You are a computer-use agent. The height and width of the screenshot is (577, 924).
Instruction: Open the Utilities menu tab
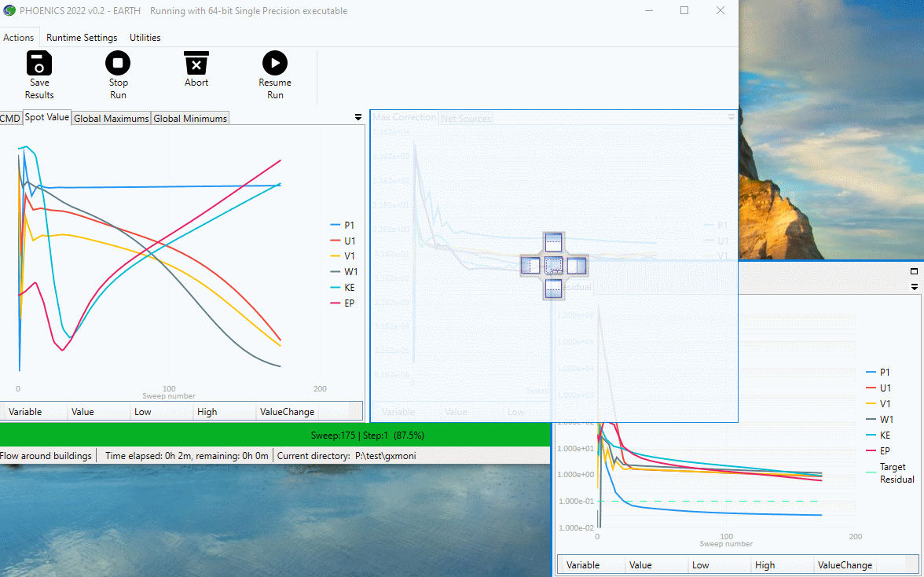(145, 38)
